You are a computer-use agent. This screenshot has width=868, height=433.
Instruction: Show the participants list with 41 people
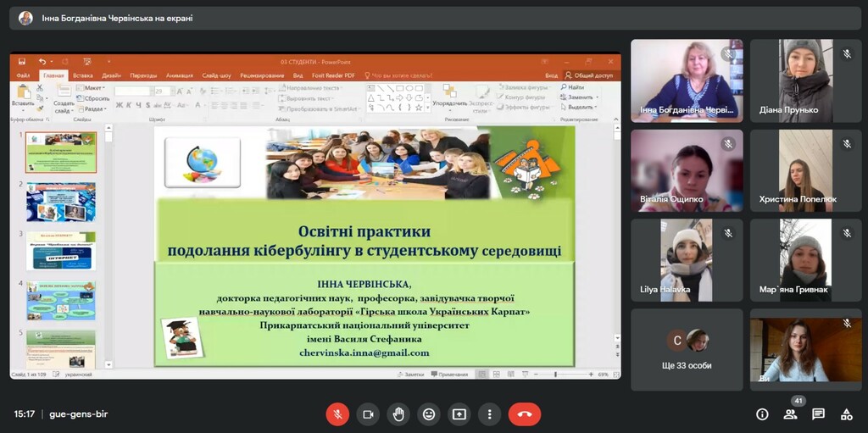790,414
